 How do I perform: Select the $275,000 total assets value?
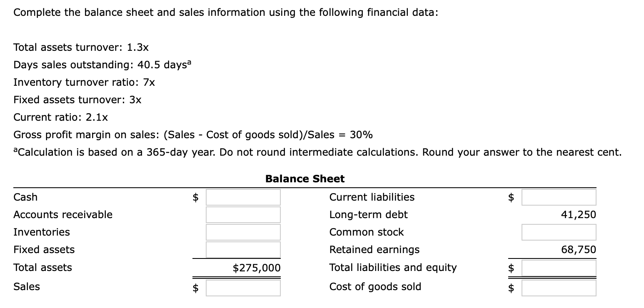(x=256, y=268)
